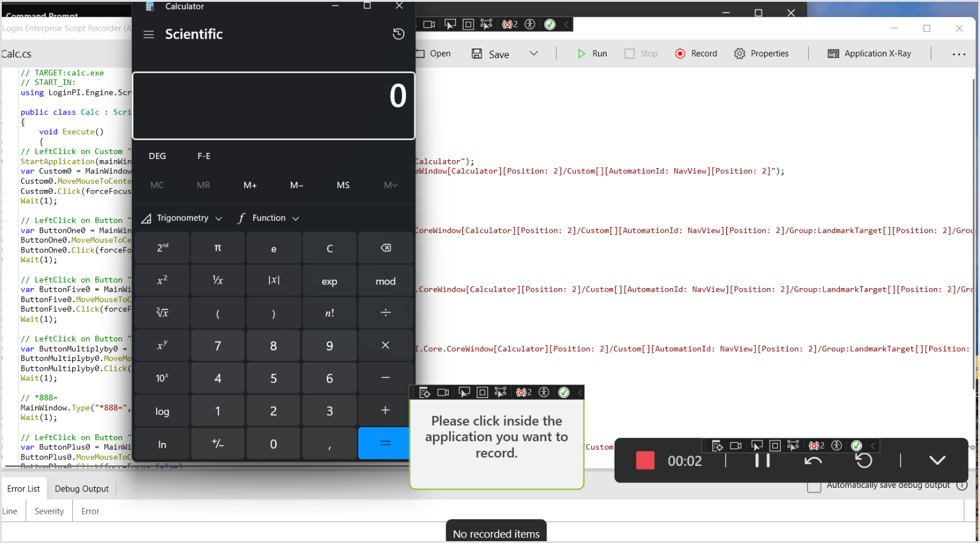The width and height of the screenshot is (980, 543).
Task: Pause the script recording
Action: [762, 460]
